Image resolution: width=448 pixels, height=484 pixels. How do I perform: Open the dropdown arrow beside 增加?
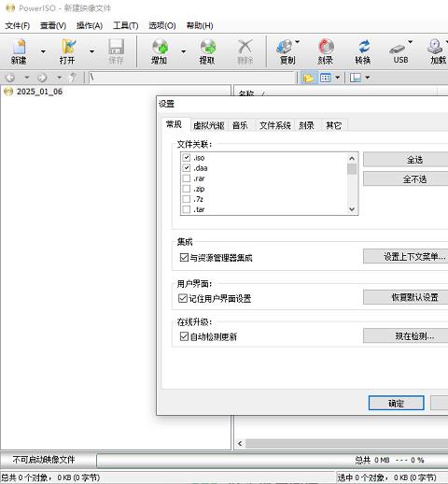tap(184, 51)
